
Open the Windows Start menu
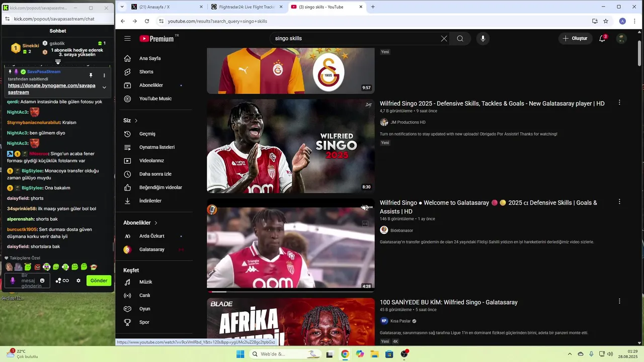coord(240,354)
